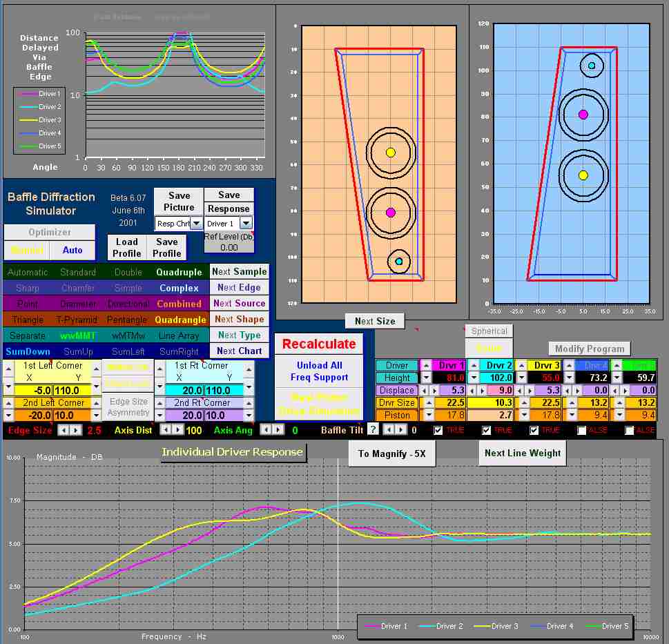Click Modify Program button
The image size is (669, 644).
pos(589,349)
